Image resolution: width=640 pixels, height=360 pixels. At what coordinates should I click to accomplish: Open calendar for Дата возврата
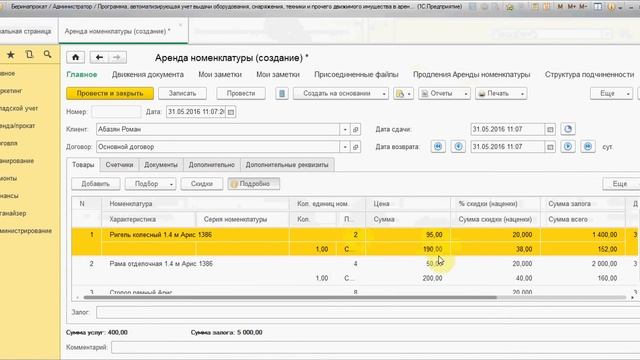point(550,147)
